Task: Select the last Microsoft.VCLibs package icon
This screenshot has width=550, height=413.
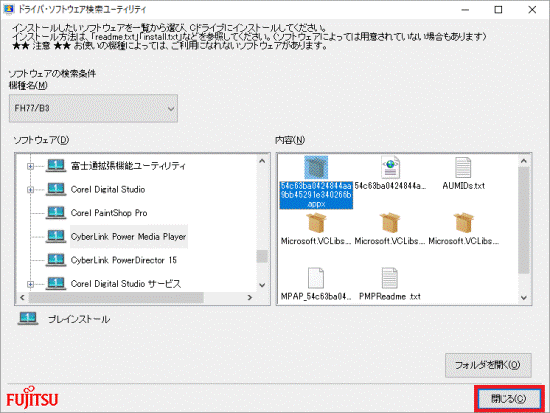Action: click(x=464, y=223)
